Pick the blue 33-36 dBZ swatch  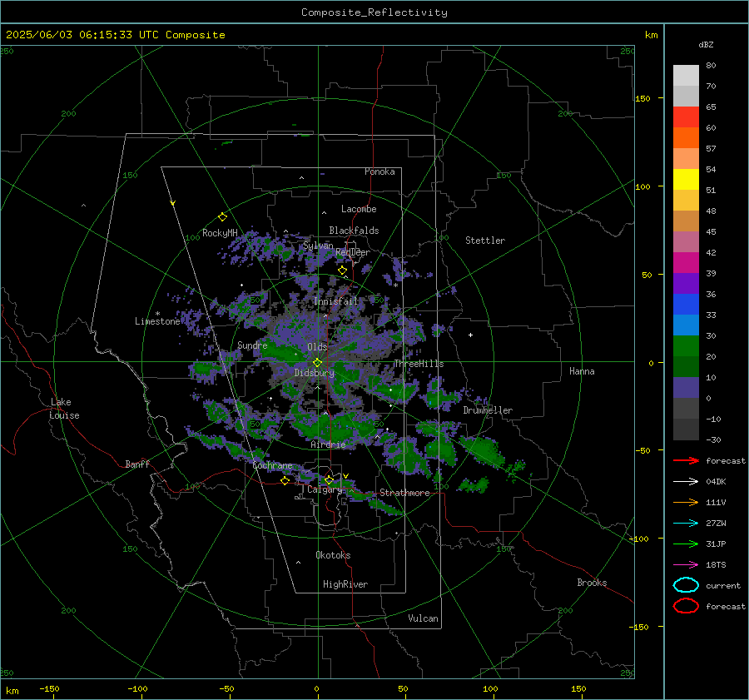686,305
